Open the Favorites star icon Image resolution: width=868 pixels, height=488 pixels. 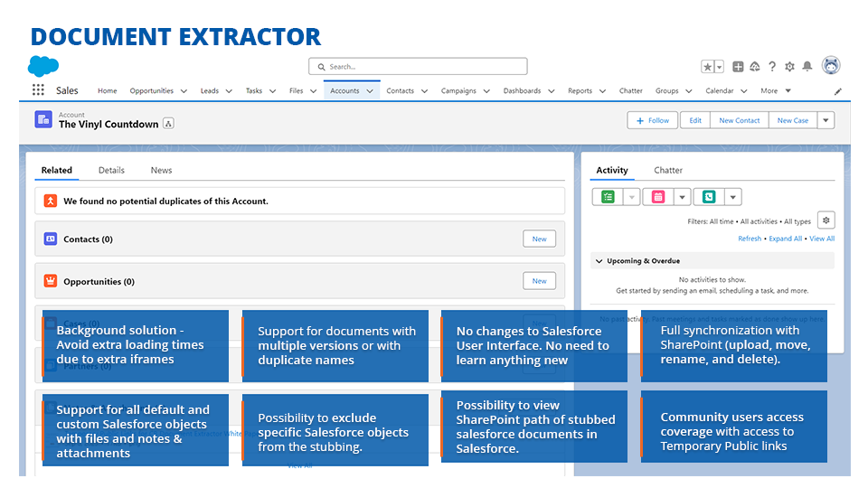(x=707, y=67)
